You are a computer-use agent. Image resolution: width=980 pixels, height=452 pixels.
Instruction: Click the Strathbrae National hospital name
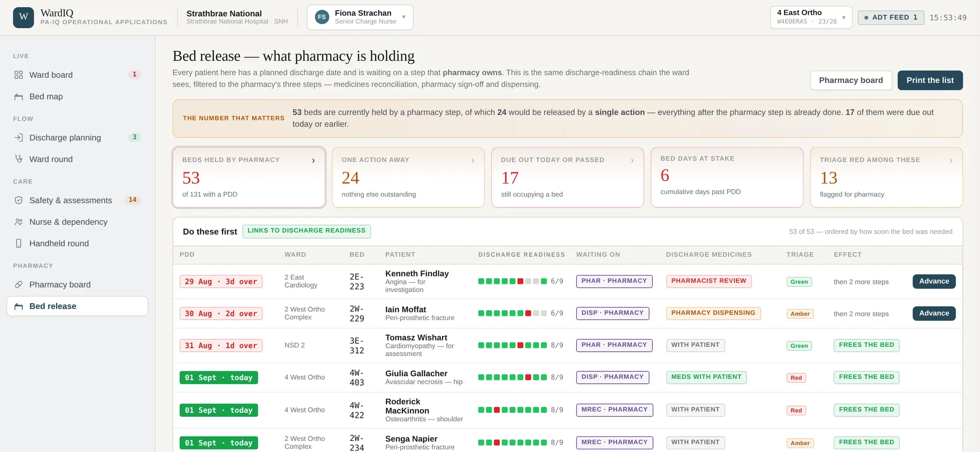(x=224, y=13)
